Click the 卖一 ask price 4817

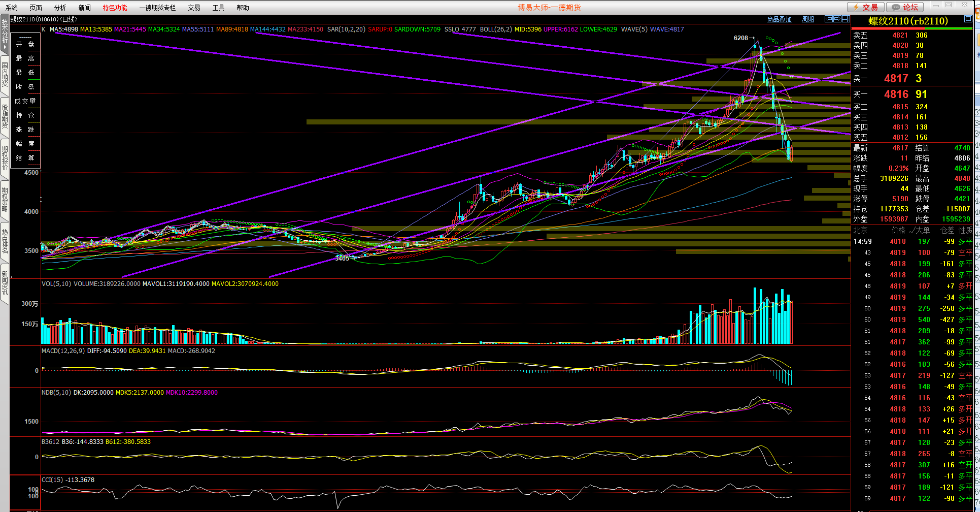(896, 79)
